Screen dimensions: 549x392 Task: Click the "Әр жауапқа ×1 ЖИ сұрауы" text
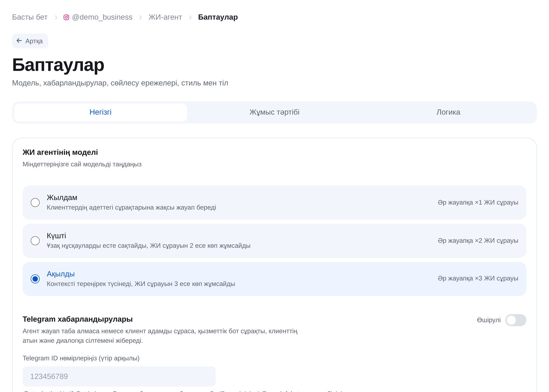click(x=478, y=202)
